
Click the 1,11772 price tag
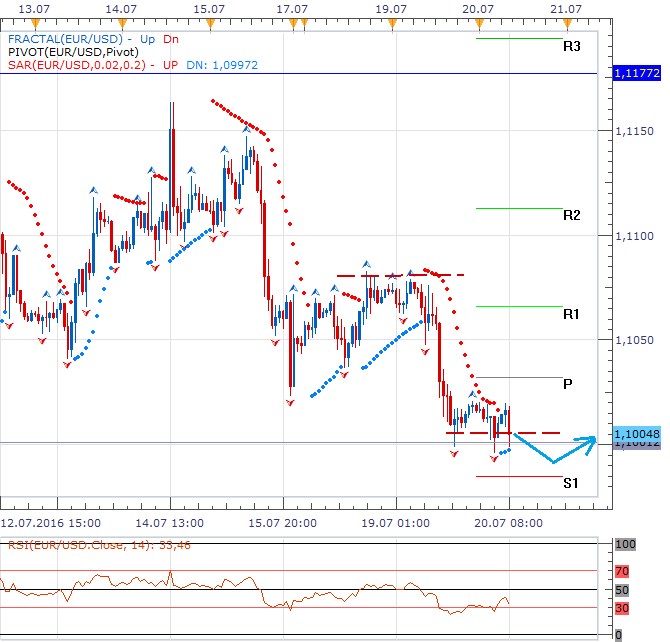click(x=636, y=74)
